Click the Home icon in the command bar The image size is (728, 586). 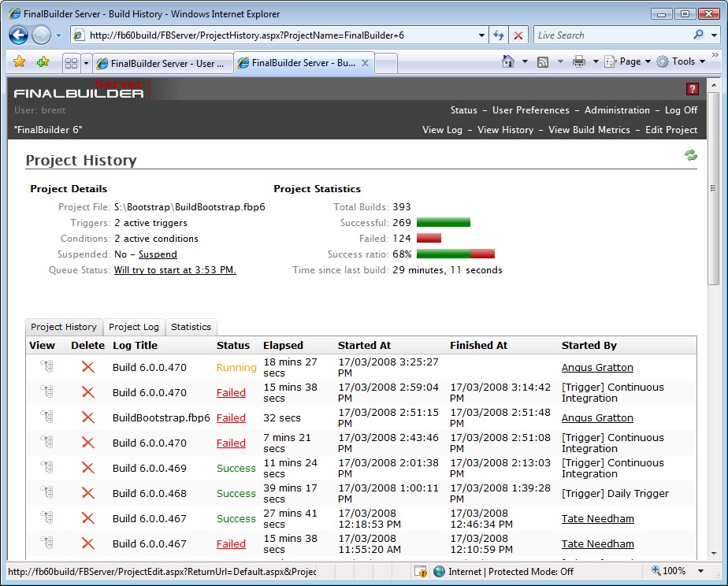508,61
